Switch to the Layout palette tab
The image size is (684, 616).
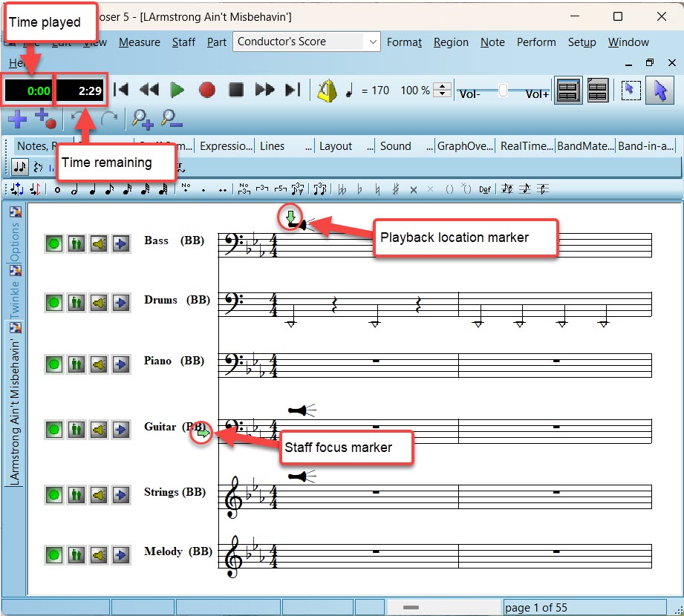(335, 146)
